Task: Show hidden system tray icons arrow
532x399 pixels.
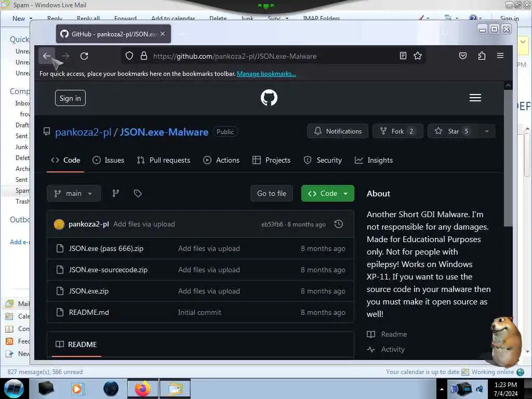Action: click(442, 389)
